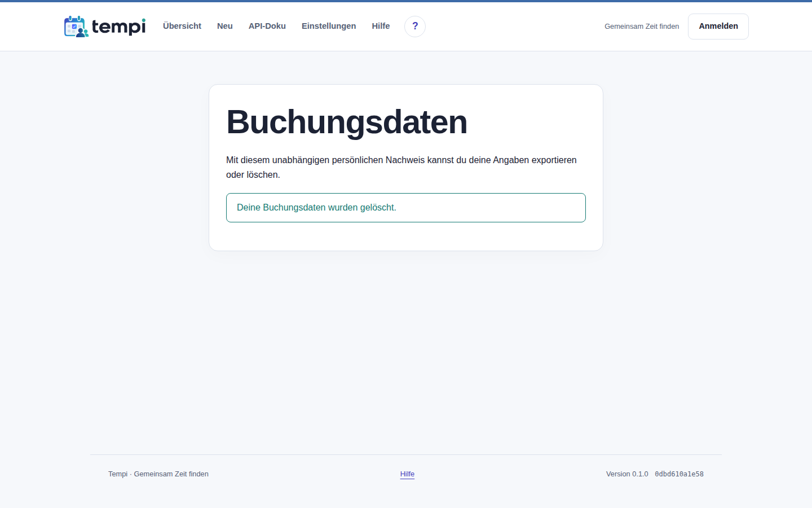Go to Übersicht in the navigation
Screen dimensions: 812x508
point(182,26)
